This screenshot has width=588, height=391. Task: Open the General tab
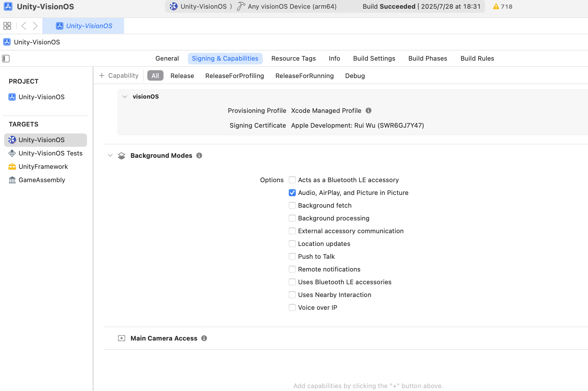point(167,58)
